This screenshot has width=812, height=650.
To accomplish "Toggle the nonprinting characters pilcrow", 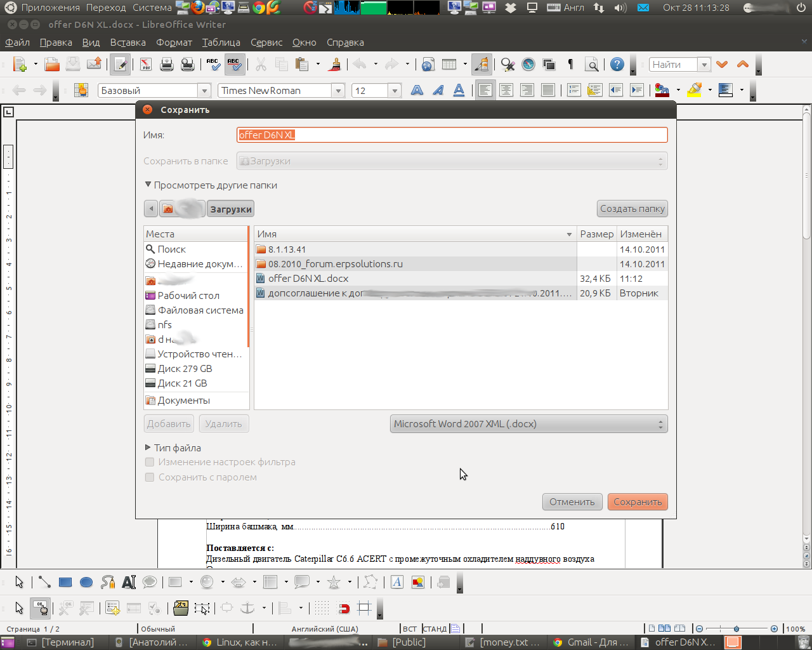I will tap(570, 64).
